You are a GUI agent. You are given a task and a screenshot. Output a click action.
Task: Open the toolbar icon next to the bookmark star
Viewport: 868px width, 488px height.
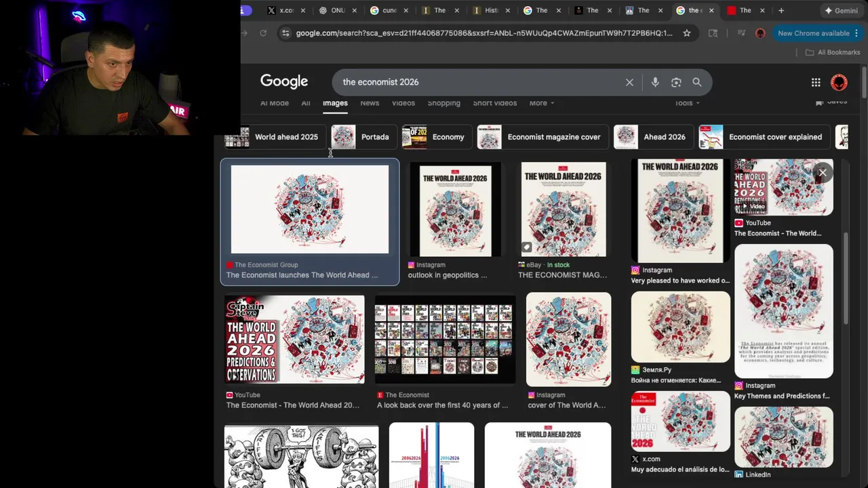pos(713,33)
